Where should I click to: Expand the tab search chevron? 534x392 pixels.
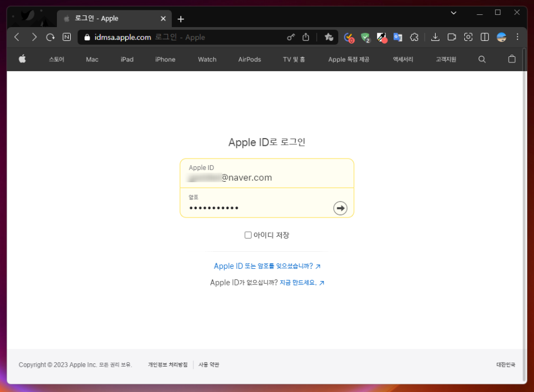click(453, 13)
